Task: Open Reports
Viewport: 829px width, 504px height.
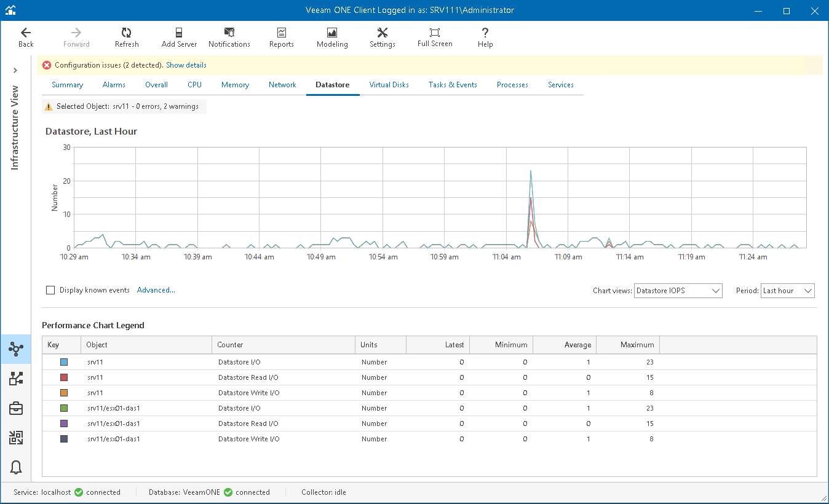Action: (x=282, y=37)
